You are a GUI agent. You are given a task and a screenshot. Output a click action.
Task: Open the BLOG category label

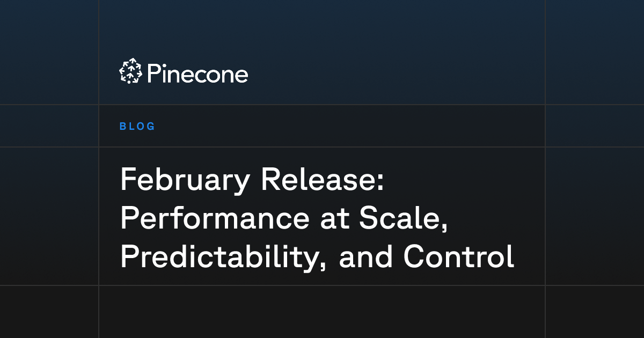(137, 127)
